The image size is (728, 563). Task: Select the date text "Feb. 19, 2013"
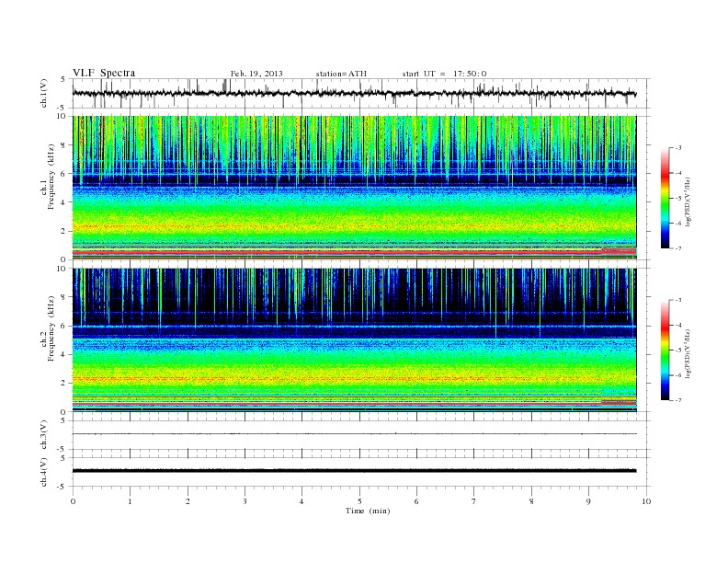coord(256,74)
